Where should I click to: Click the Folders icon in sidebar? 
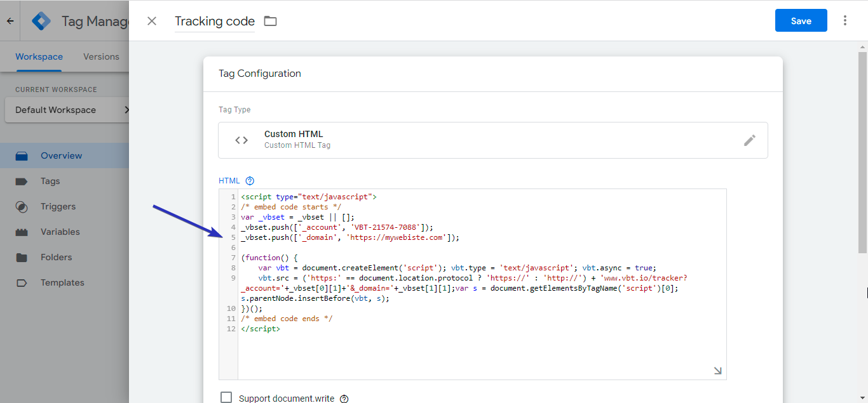pyautogui.click(x=22, y=257)
